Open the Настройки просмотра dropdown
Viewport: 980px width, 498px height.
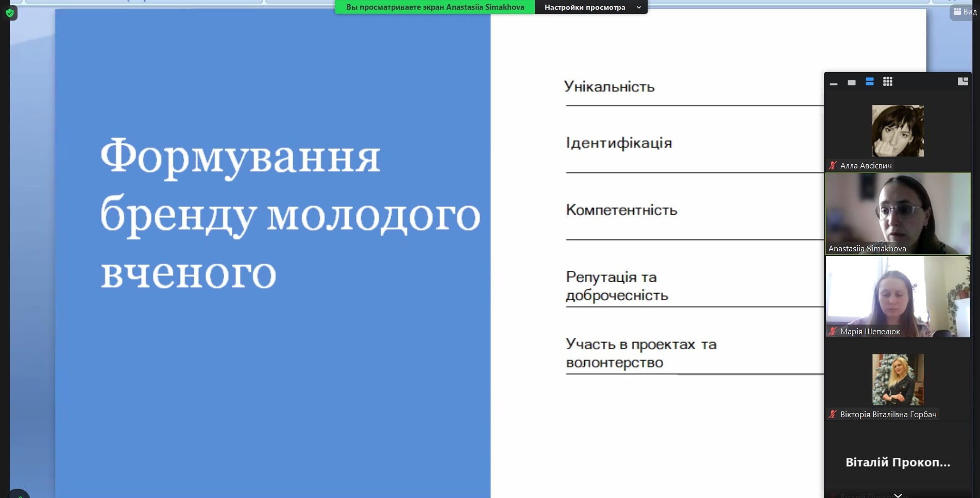click(585, 7)
